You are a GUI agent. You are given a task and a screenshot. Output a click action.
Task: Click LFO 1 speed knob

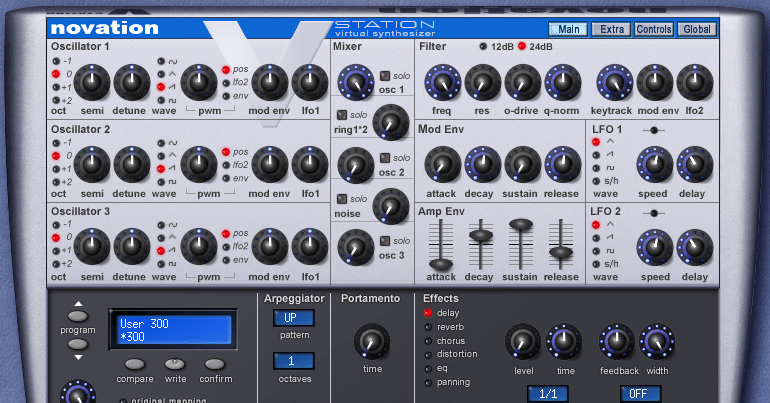pyautogui.click(x=655, y=164)
